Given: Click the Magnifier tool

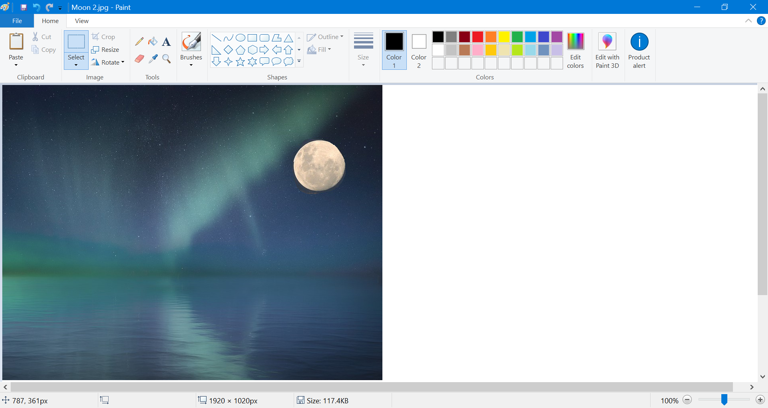Looking at the screenshot, I should [166, 59].
